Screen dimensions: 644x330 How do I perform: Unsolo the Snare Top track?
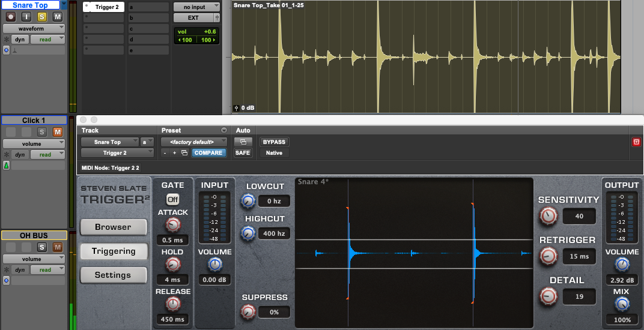pyautogui.click(x=42, y=17)
